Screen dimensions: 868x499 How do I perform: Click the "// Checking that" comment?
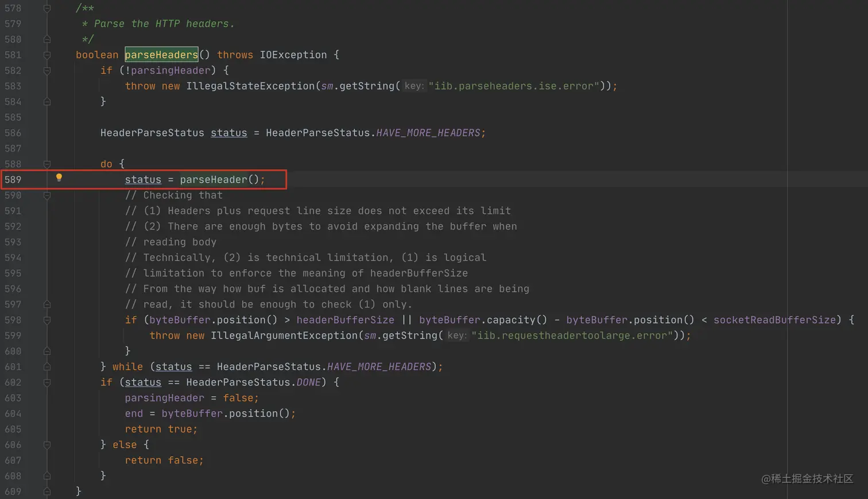[x=174, y=196]
